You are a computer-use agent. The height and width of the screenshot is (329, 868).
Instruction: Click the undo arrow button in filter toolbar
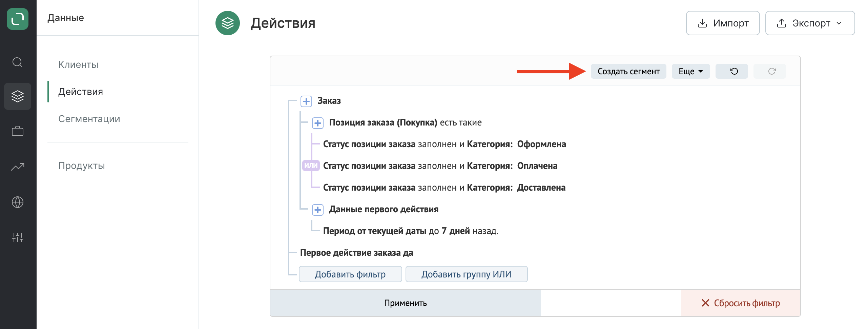(x=731, y=71)
